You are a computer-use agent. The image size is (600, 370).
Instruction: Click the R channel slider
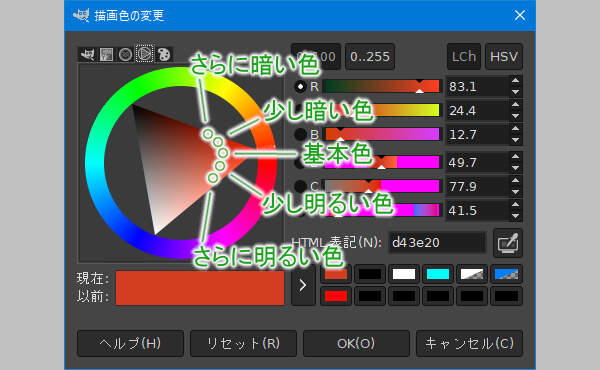pyautogui.click(x=382, y=86)
